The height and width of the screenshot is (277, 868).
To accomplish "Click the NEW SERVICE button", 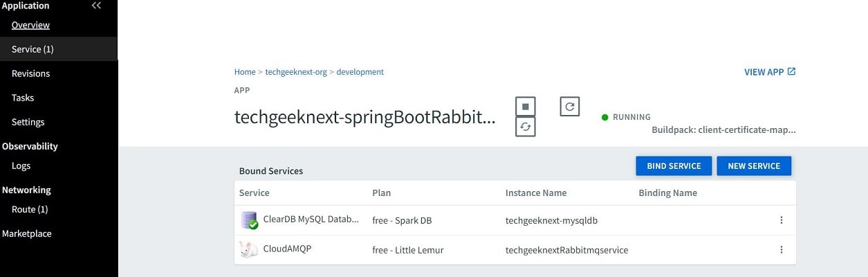I will point(754,166).
